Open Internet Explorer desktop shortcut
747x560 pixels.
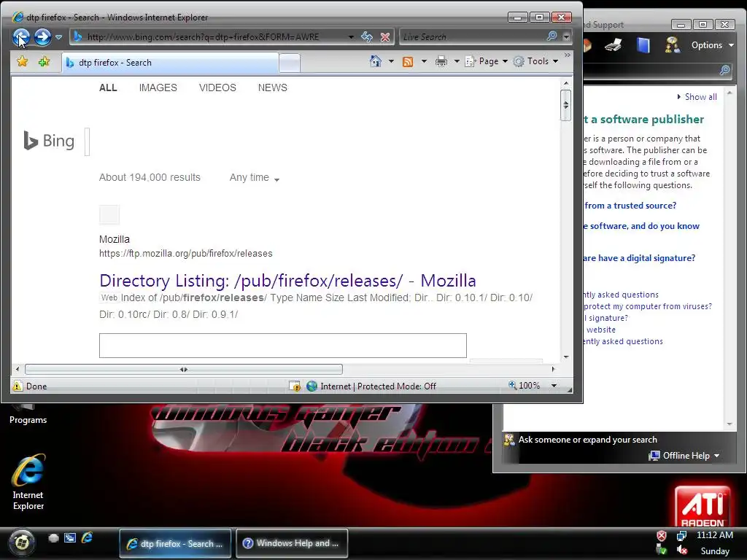[28, 482]
